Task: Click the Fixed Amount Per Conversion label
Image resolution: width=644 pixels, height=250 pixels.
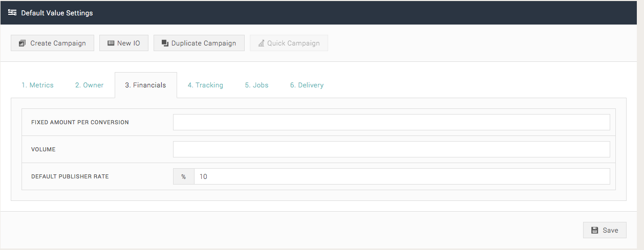Action: pos(80,122)
